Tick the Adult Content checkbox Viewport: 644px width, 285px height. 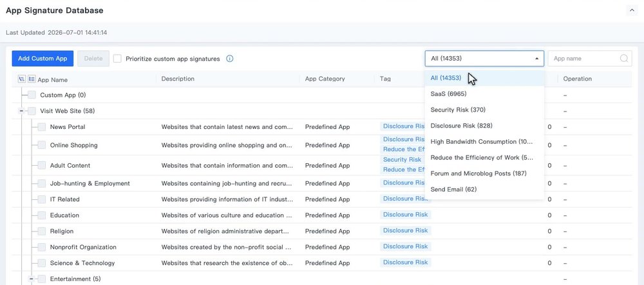[42, 165]
